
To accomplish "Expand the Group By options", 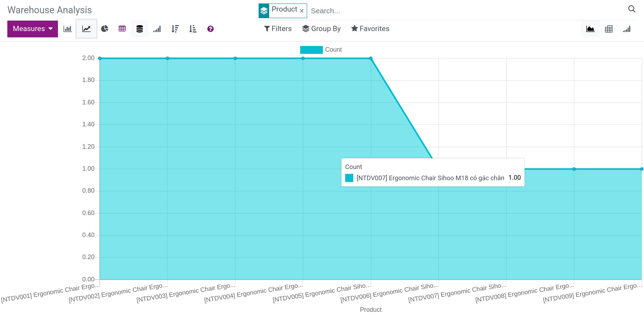I will point(321,29).
